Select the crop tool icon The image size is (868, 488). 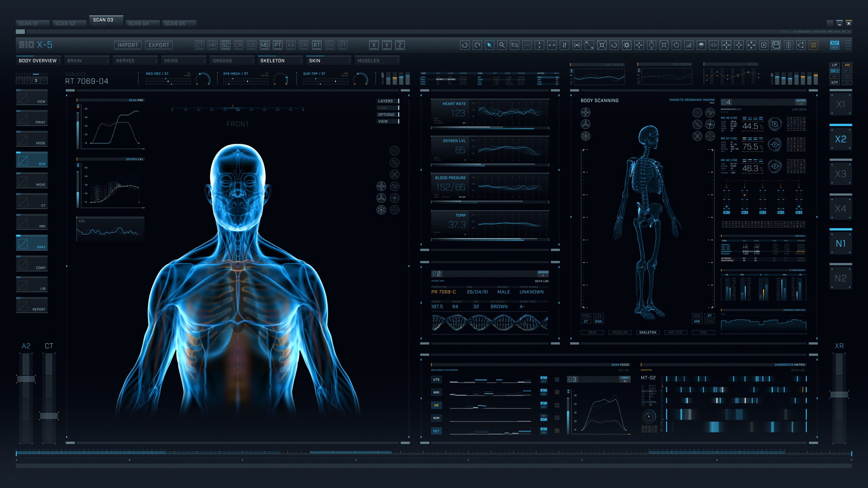pos(514,45)
